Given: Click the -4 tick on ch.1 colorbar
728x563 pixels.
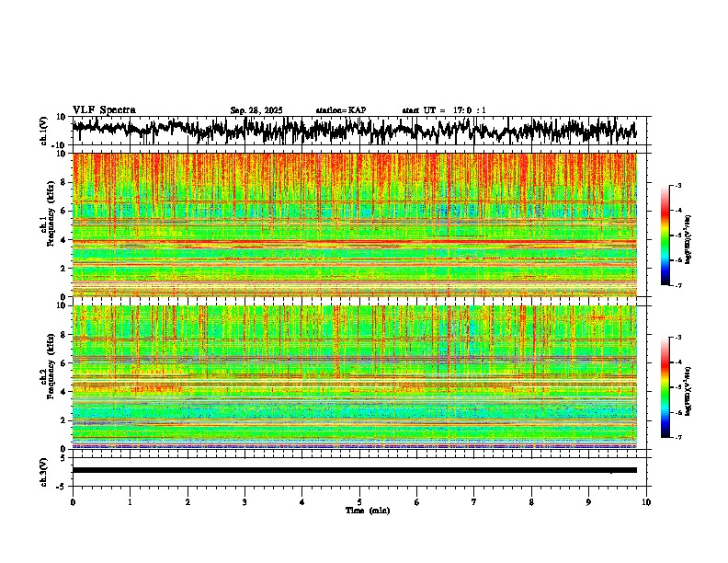Looking at the screenshot, I should [x=678, y=211].
